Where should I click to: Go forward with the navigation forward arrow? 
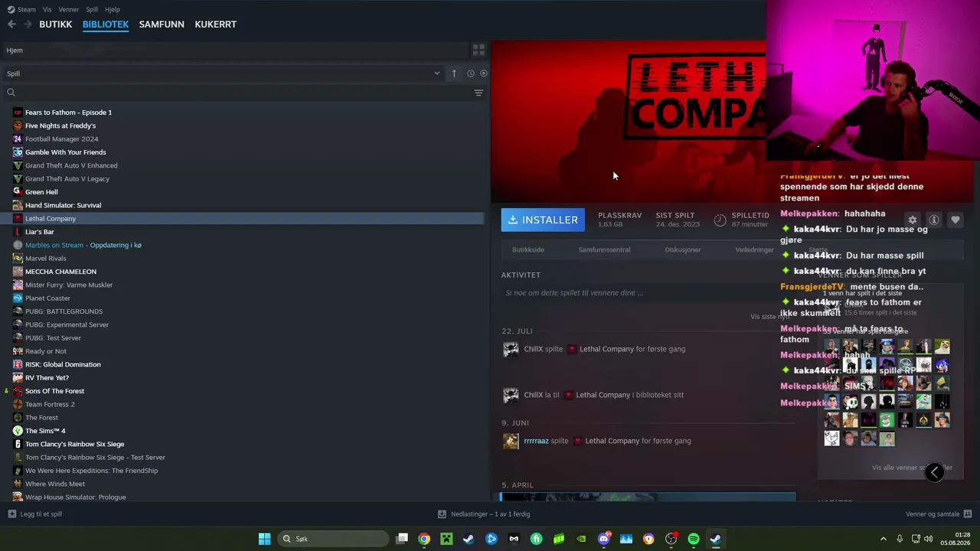(28, 24)
